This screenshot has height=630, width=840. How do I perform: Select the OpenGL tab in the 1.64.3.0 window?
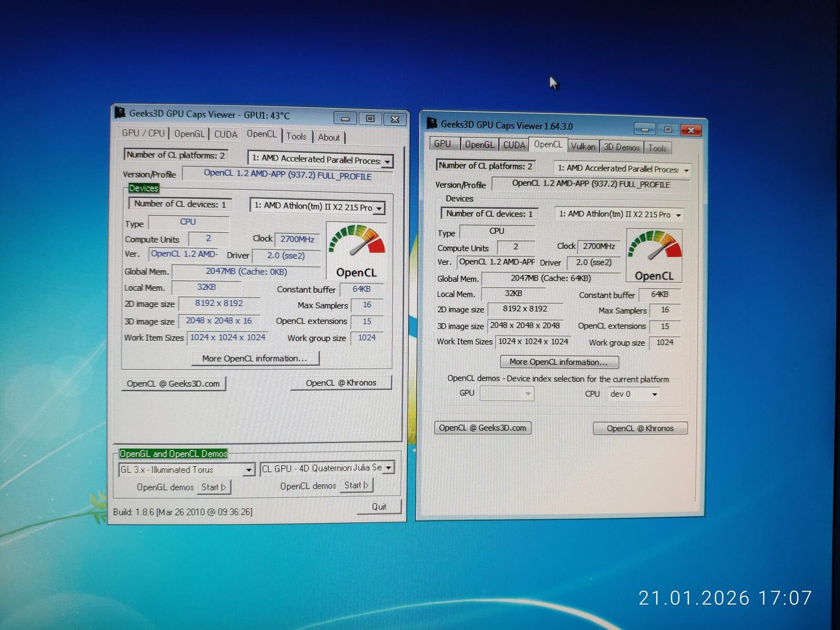click(479, 144)
